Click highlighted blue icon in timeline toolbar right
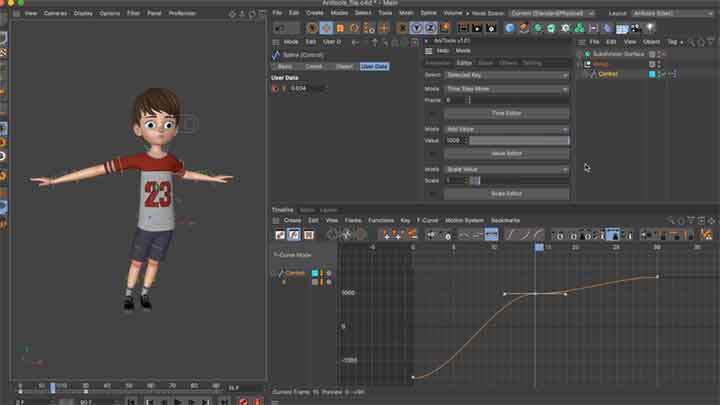This screenshot has width=720, height=405. [x=613, y=235]
